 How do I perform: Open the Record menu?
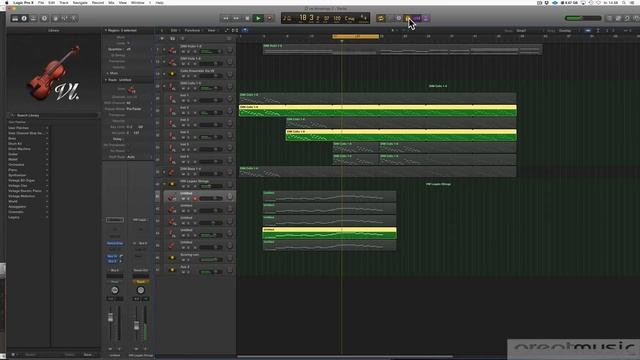(x=98, y=2)
